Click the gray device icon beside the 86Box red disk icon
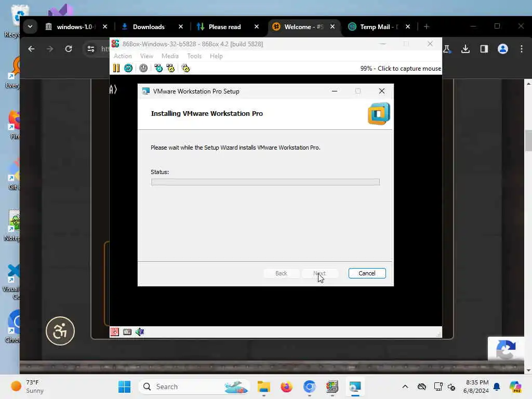The image size is (532, 399). click(127, 332)
